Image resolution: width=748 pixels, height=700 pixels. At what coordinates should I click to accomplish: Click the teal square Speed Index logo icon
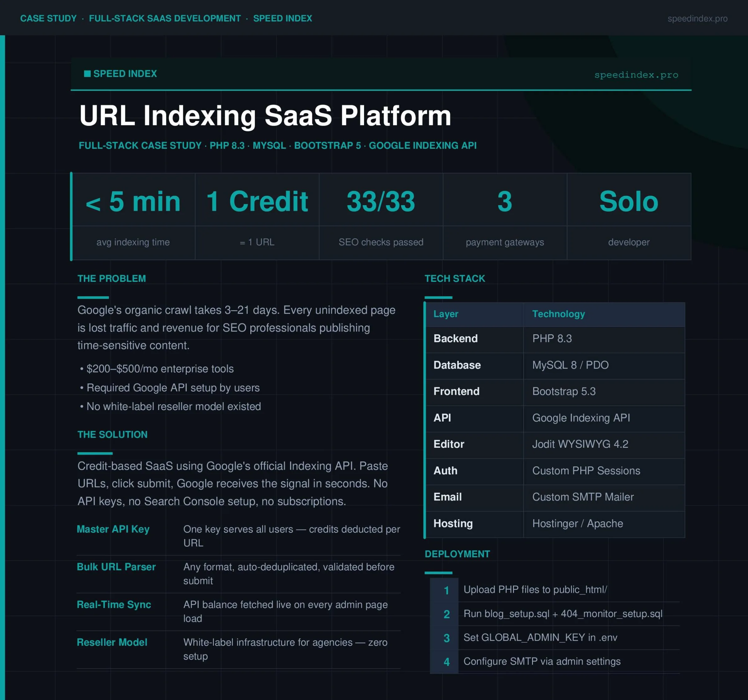pos(87,74)
